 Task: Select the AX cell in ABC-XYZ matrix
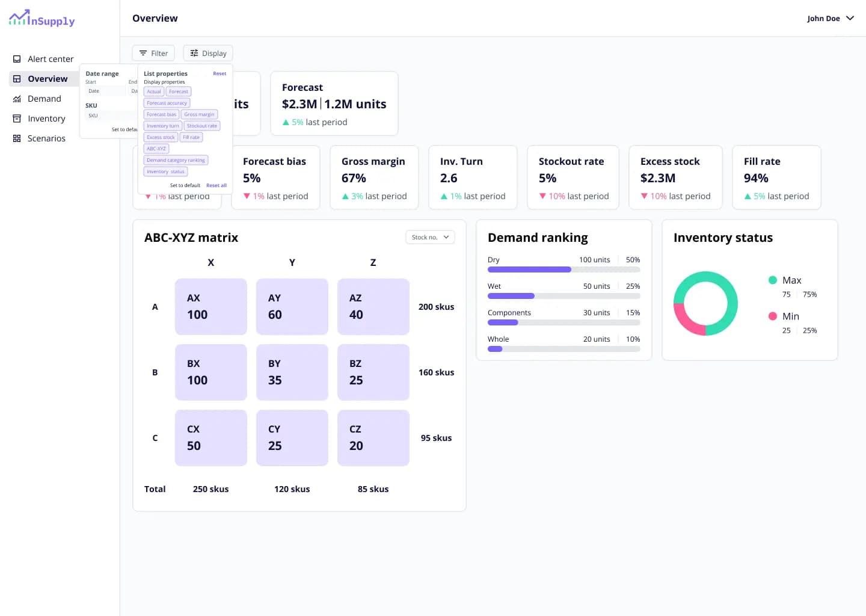(210, 306)
